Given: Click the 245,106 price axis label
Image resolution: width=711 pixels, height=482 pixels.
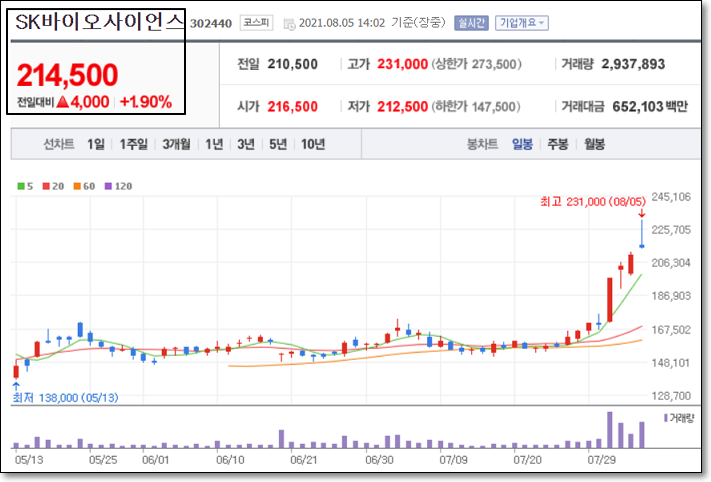Looking at the screenshot, I should [x=671, y=197].
